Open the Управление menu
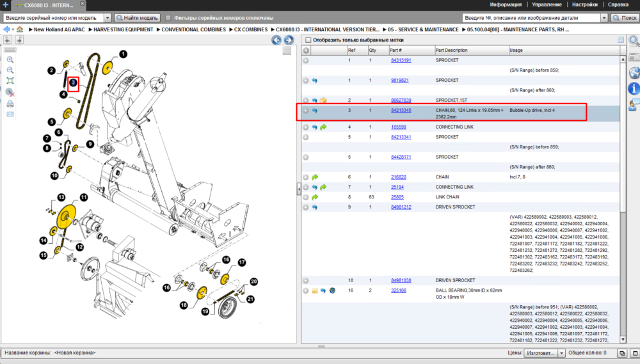This screenshot has width=640, height=364. (x=547, y=4)
